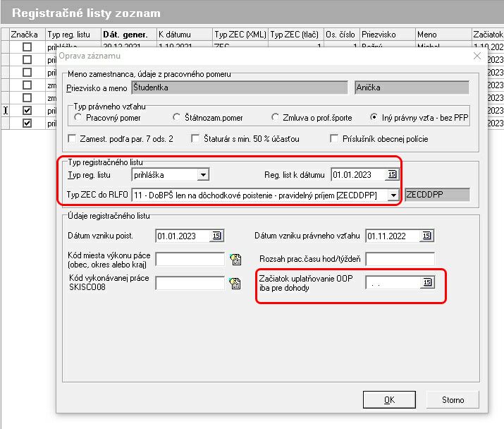Focus Začiatok uplatňovanie OOP date field
Screen dimensions: 504x429
tap(394, 283)
